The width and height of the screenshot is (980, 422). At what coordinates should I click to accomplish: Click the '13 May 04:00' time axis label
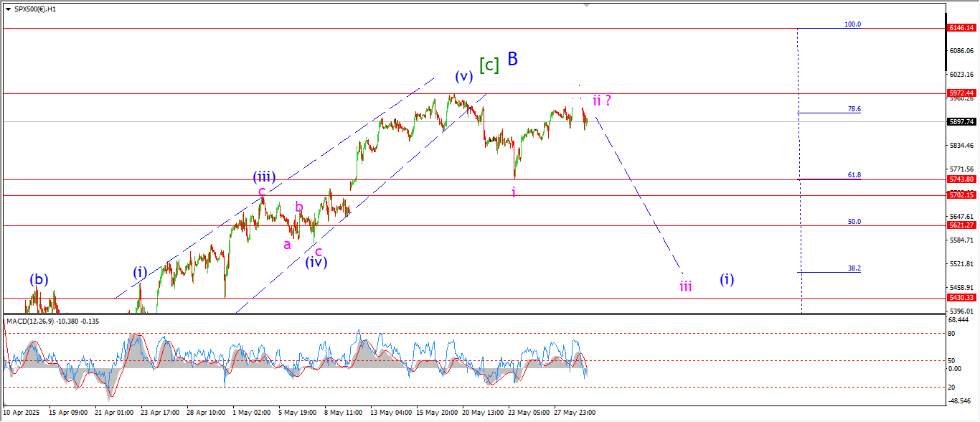click(x=391, y=413)
